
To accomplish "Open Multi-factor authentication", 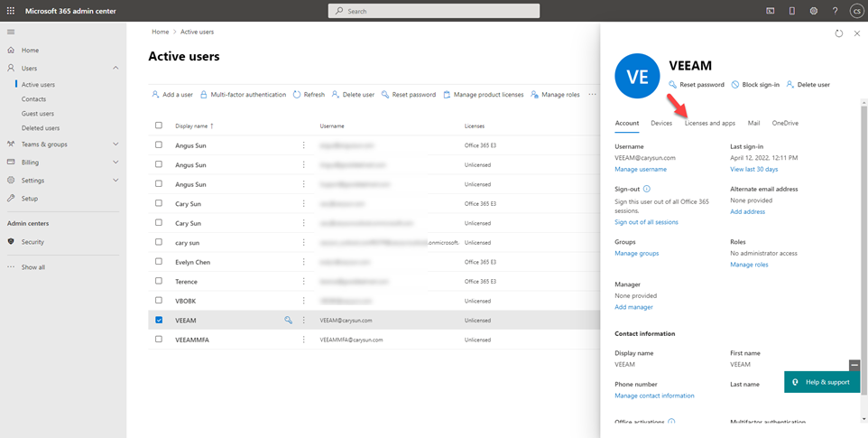I will click(x=243, y=95).
